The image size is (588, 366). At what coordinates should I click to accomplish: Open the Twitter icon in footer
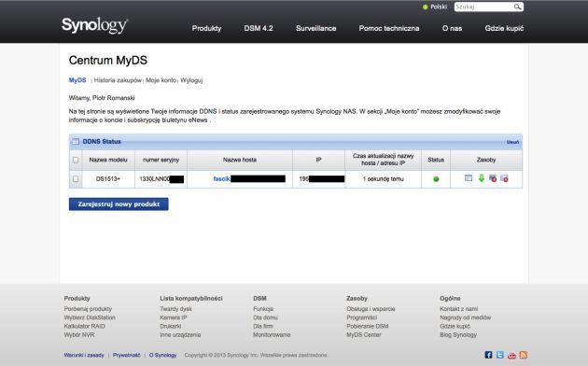(500, 355)
